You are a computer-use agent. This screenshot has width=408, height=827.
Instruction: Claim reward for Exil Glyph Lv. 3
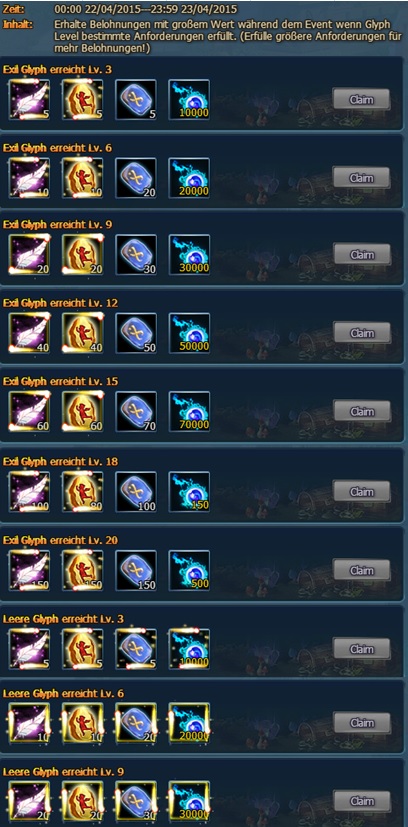pos(362,99)
